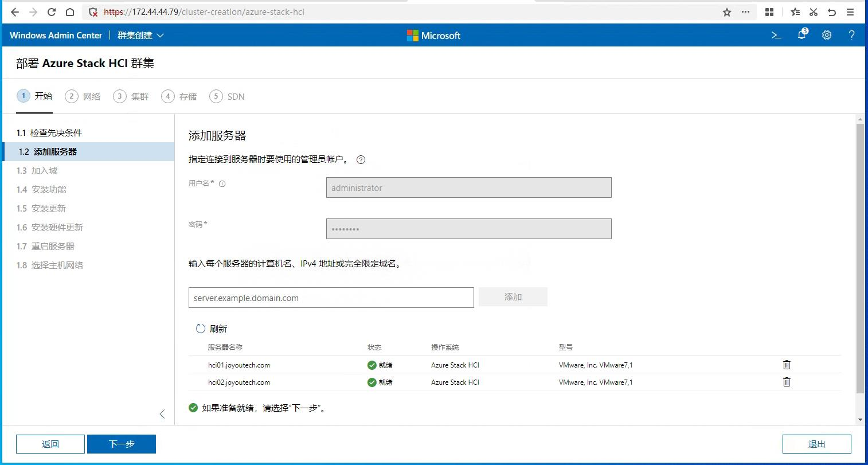Switch to step 5 SDN tab

click(227, 96)
